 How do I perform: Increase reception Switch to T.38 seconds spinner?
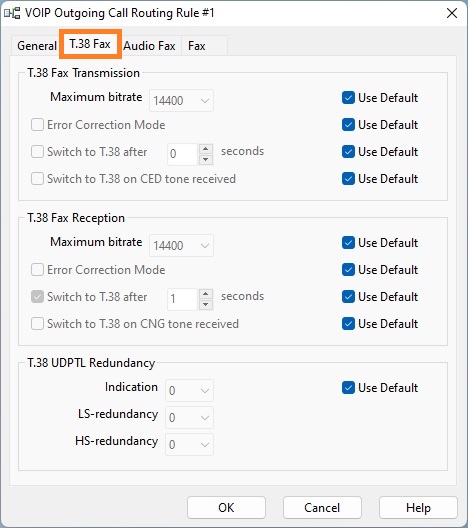coord(206,294)
